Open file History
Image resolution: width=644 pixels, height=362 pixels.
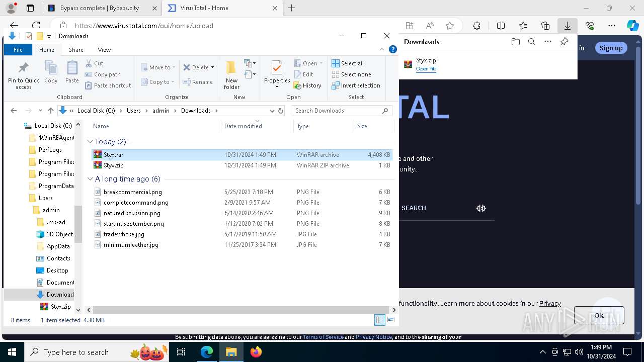tap(307, 85)
